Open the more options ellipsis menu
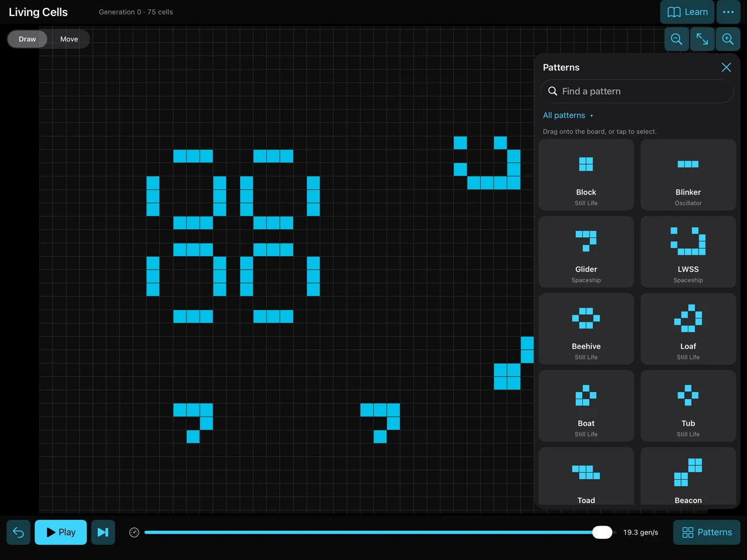 point(728,12)
